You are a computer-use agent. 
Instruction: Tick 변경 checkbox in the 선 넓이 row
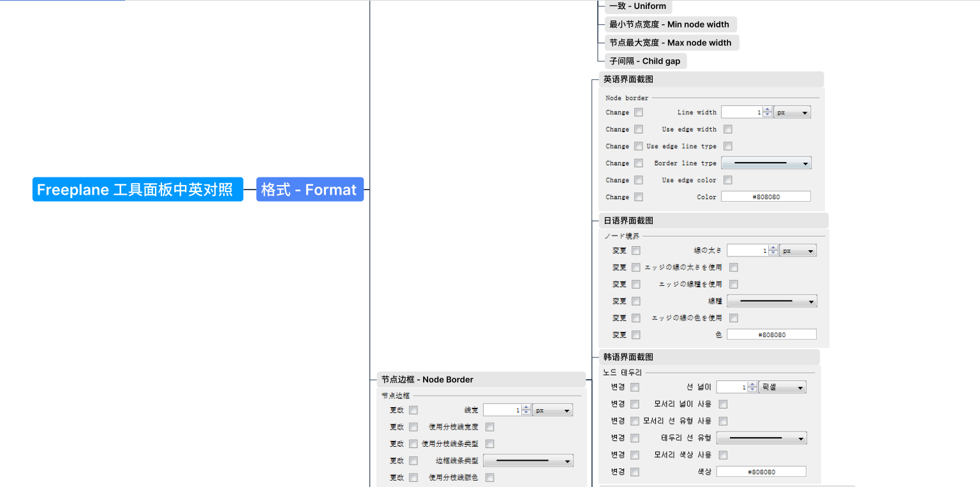click(635, 387)
